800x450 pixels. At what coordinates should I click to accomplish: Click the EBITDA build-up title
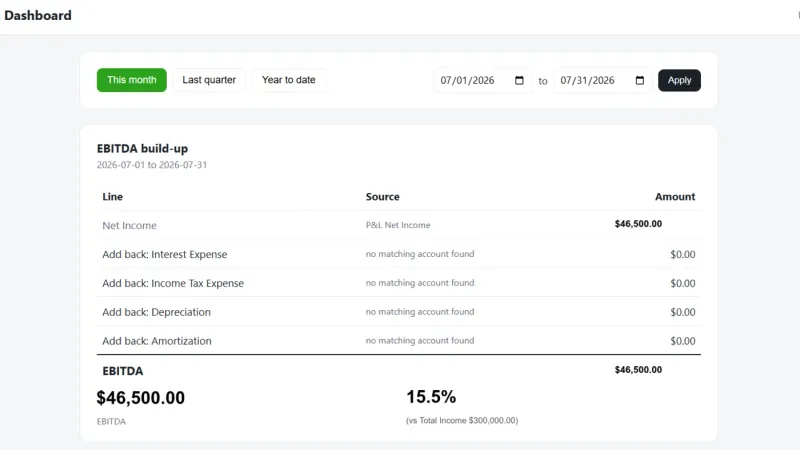142,148
